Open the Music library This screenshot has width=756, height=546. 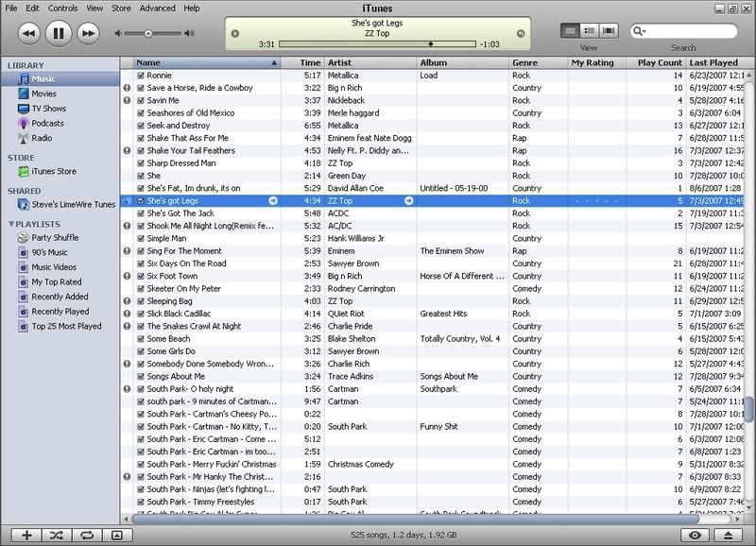pos(60,79)
